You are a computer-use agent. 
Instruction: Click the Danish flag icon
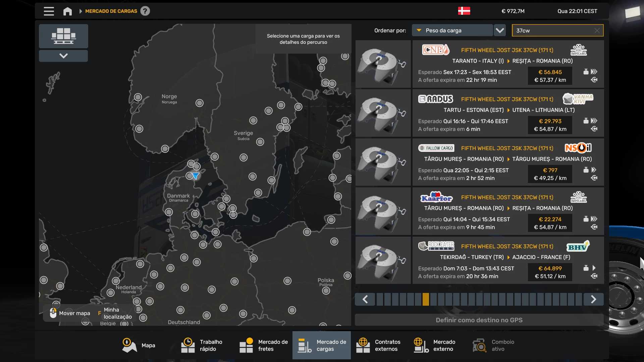464,11
